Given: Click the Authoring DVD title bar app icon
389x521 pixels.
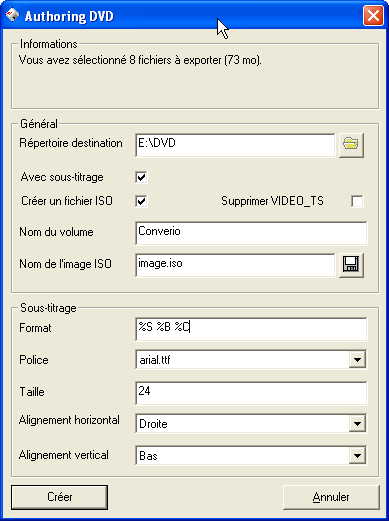Looking at the screenshot, I should (12, 15).
